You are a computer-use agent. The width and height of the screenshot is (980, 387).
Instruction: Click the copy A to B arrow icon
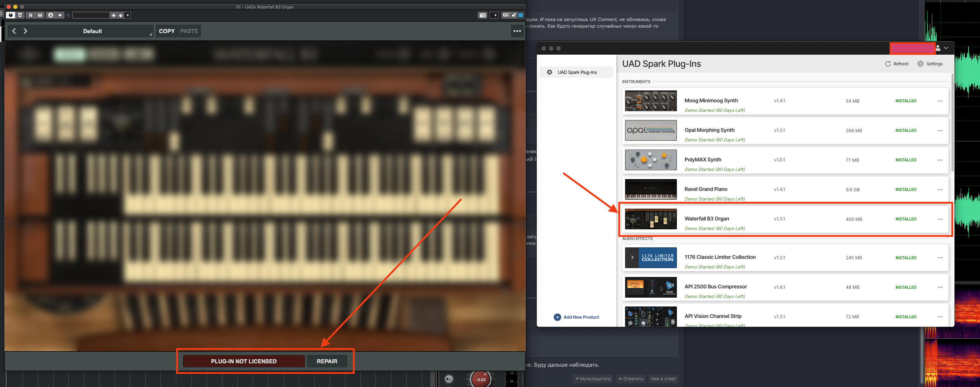pos(60,15)
